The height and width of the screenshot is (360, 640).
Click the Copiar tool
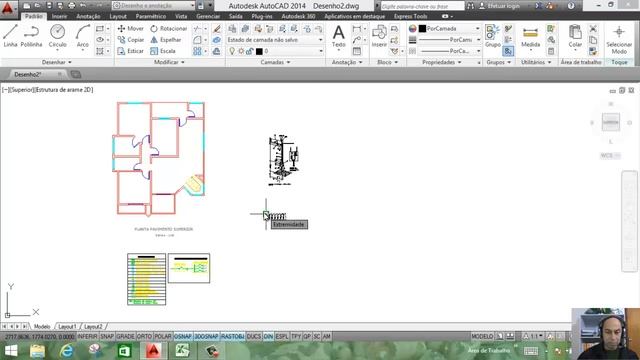tap(131, 40)
